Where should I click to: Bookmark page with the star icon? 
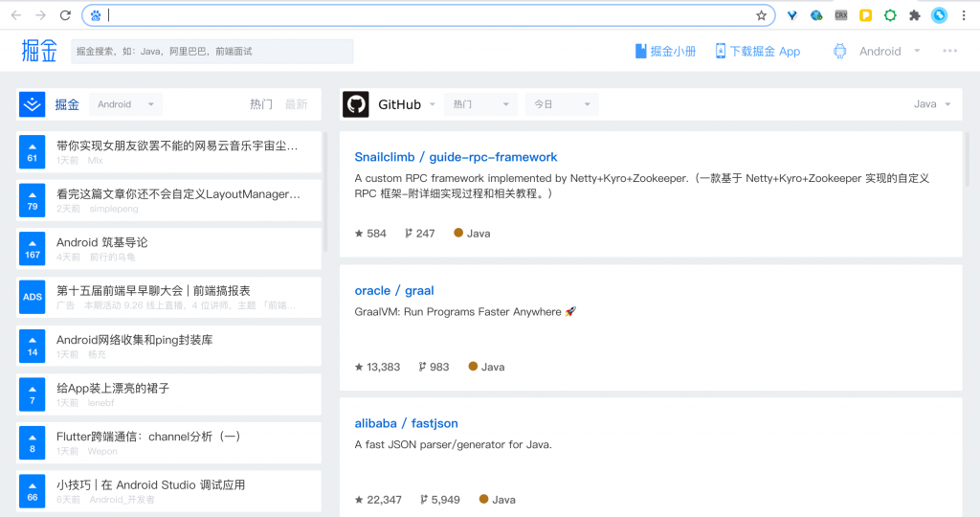coord(761,15)
